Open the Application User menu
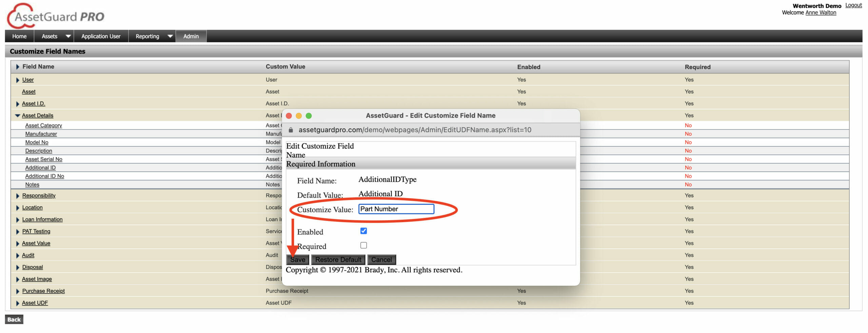Viewport: 868px width, 333px height. [x=101, y=36]
